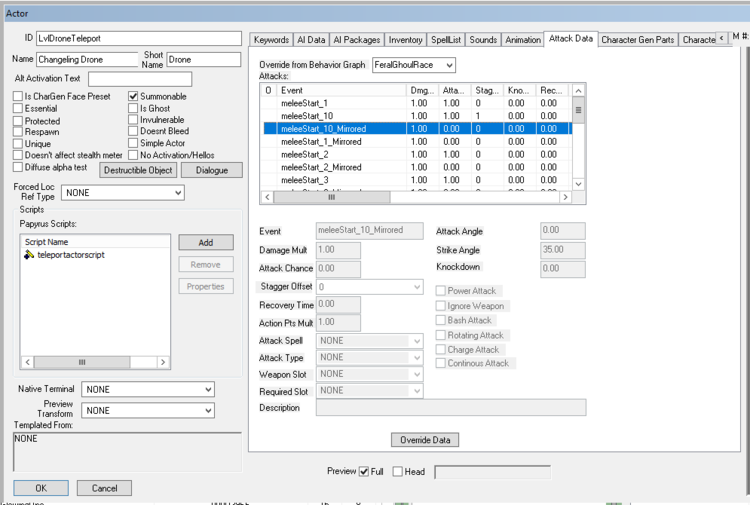Image resolution: width=750 pixels, height=505 pixels.
Task: Select the meleeStart_3 attack row
Action: [x=416, y=180]
